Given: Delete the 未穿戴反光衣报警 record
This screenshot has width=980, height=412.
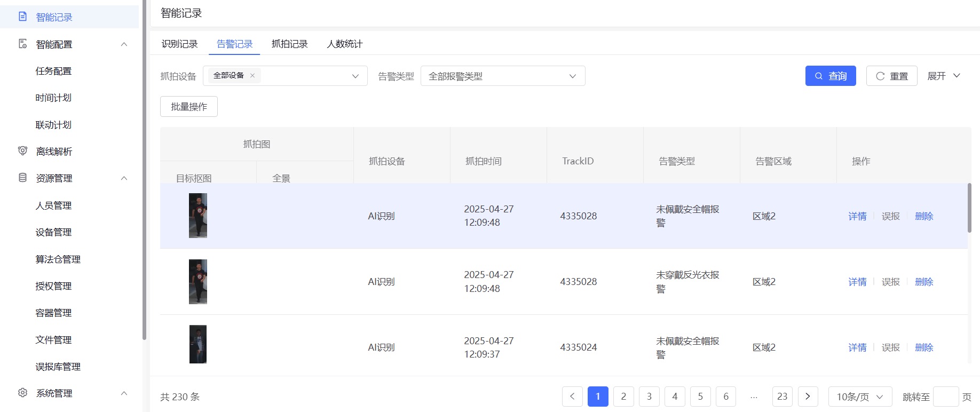Looking at the screenshot, I should 923,282.
